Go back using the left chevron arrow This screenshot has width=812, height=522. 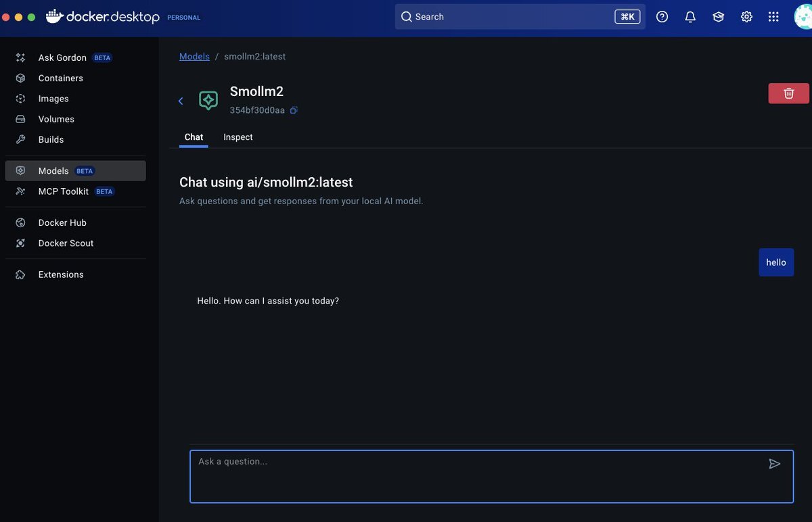[x=181, y=101]
